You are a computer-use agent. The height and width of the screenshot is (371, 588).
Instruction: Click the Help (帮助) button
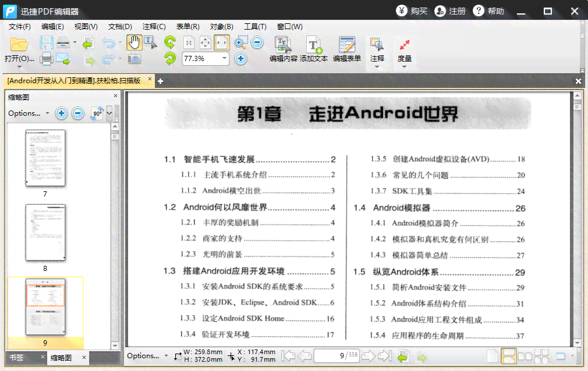pyautogui.click(x=488, y=11)
